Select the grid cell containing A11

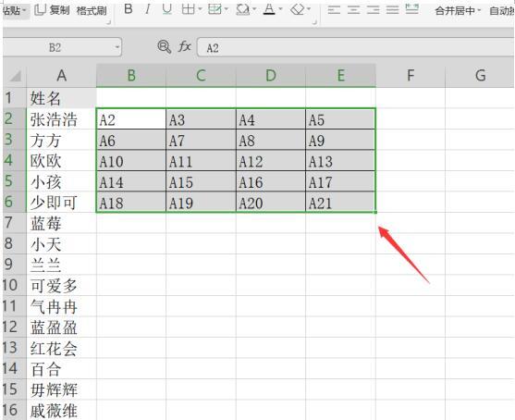click(201, 161)
